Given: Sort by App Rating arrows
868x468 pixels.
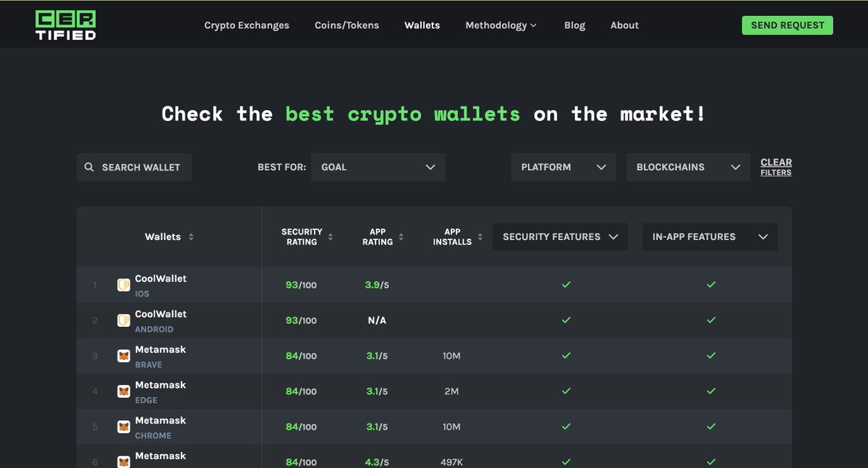Looking at the screenshot, I should coord(401,237).
